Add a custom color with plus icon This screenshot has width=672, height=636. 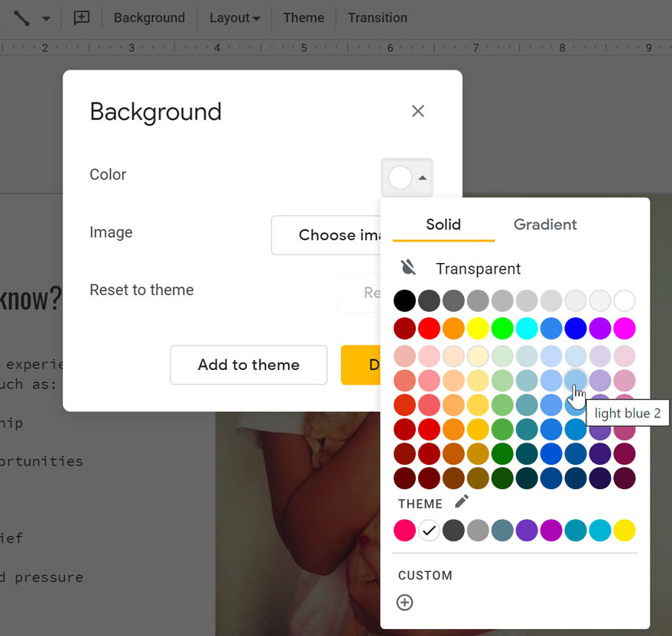[x=404, y=602]
